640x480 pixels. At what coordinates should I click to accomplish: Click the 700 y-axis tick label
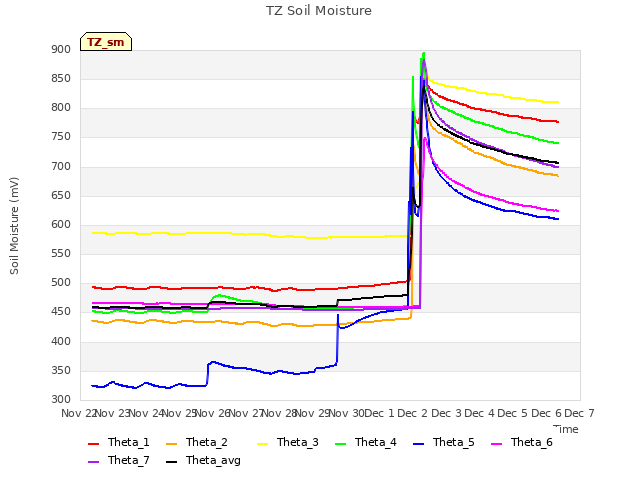(61, 166)
